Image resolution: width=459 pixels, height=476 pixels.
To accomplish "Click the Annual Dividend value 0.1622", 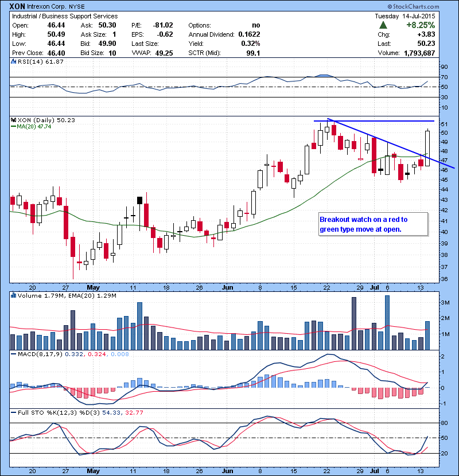I will 249,34.
